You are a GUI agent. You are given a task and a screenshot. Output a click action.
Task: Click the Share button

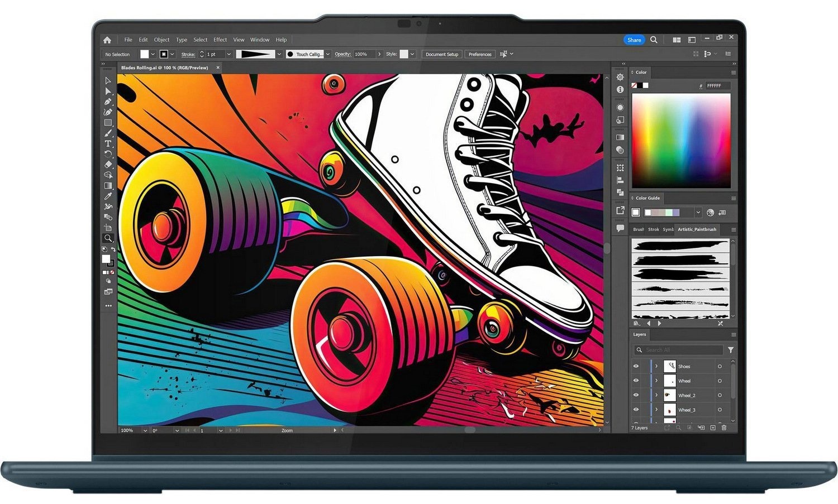coord(634,40)
